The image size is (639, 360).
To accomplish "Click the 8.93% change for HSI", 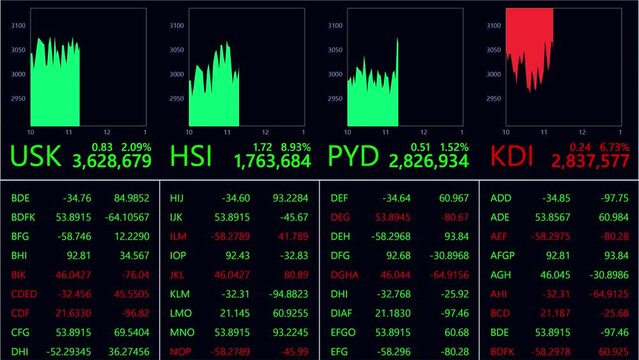I will click(x=295, y=147).
